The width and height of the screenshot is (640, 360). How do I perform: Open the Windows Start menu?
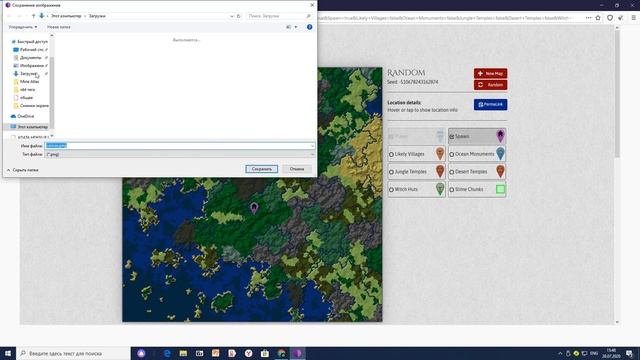8,353
